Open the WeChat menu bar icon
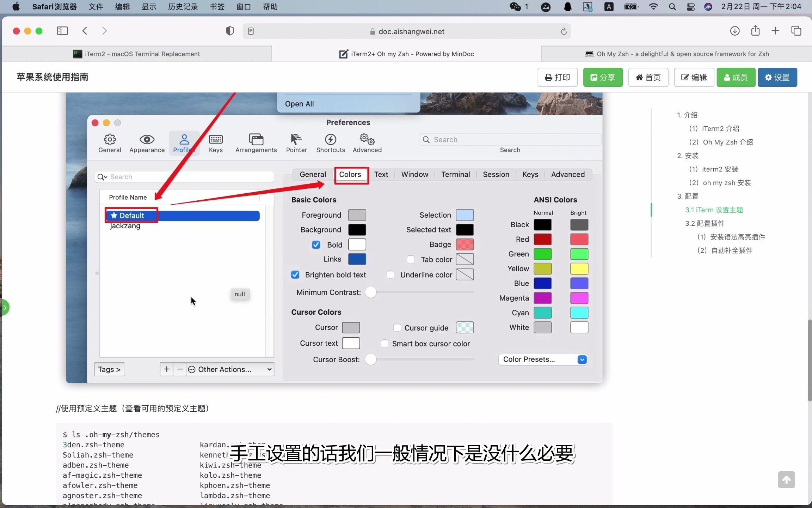 click(515, 7)
